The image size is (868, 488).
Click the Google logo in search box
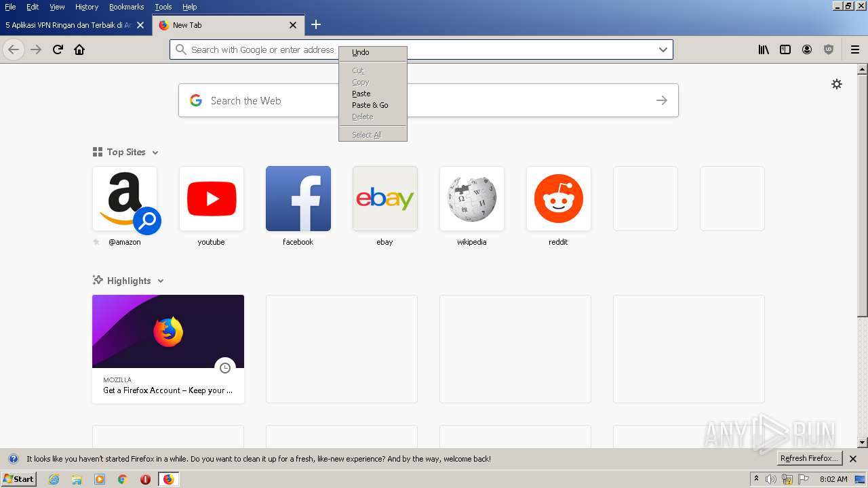coord(196,100)
